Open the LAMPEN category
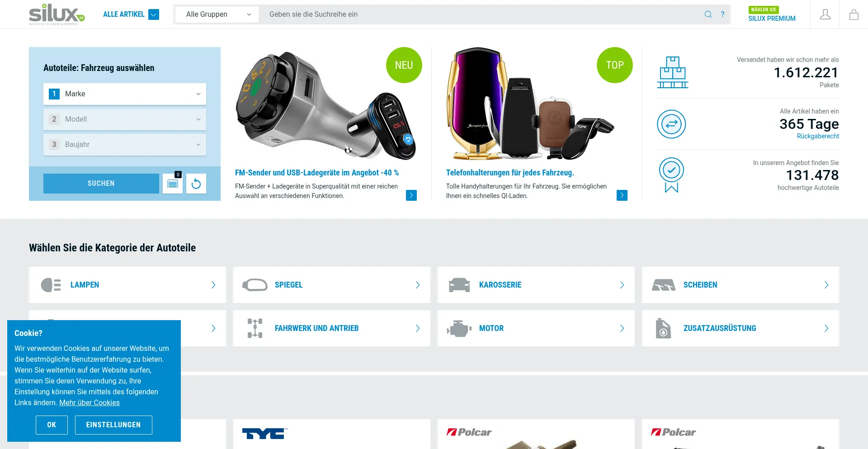The height and width of the screenshot is (449, 868). point(127,285)
